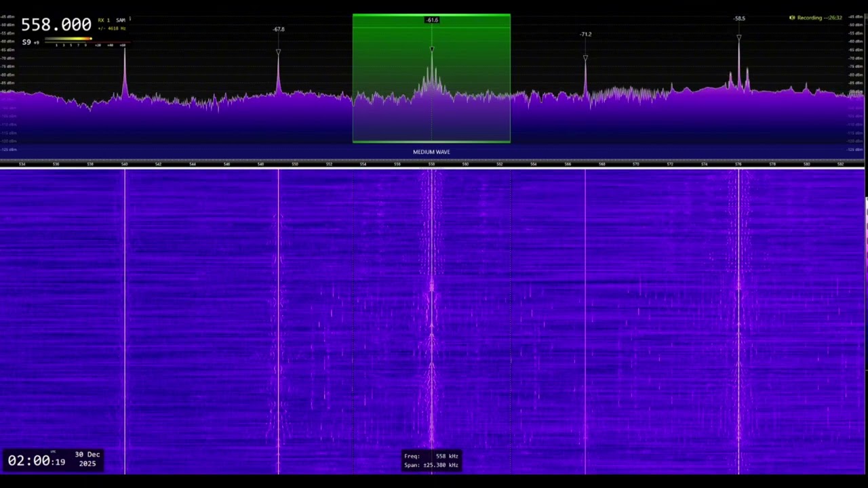Image resolution: width=868 pixels, height=488 pixels.
Task: Select the RX 1 receiver label
Action: coord(104,20)
